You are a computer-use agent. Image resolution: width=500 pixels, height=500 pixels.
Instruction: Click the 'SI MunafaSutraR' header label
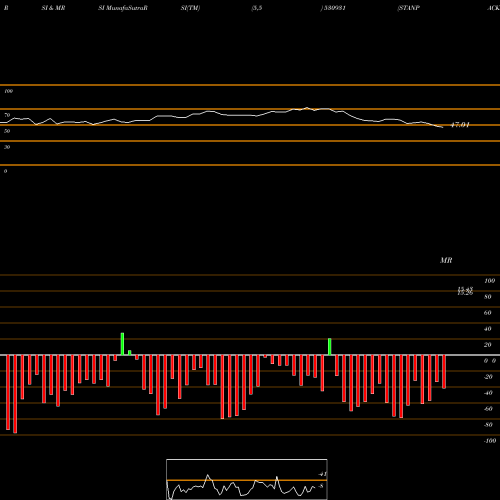[x=123, y=8]
